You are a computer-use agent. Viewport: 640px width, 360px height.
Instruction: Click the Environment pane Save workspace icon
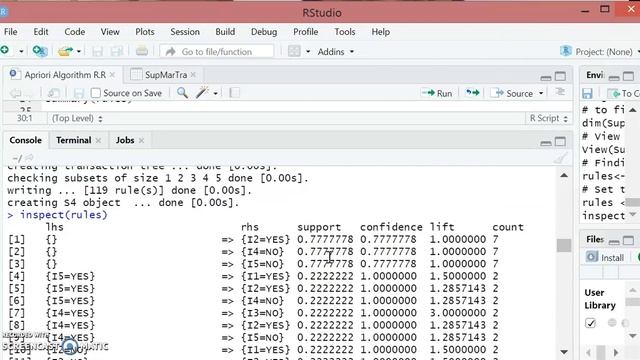[x=587, y=94]
